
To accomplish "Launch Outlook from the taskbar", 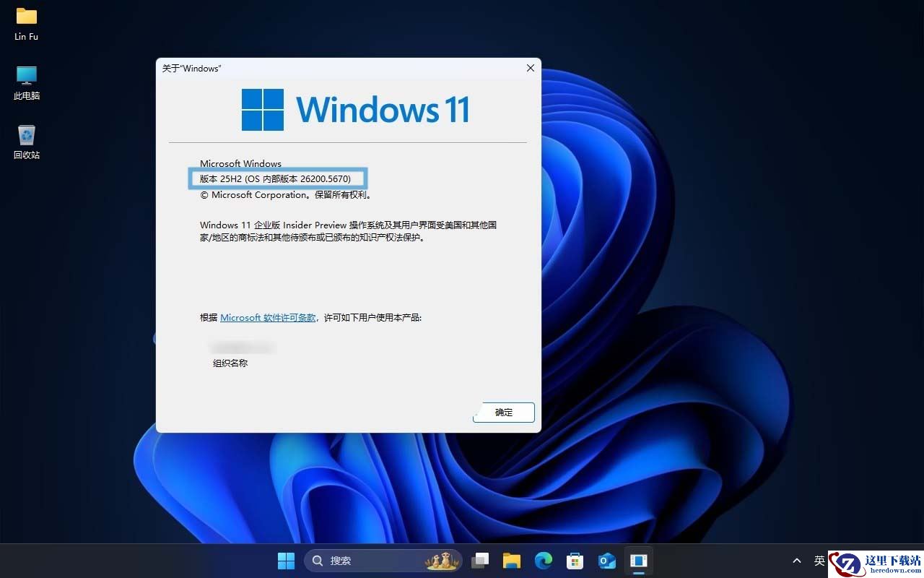I will click(607, 561).
